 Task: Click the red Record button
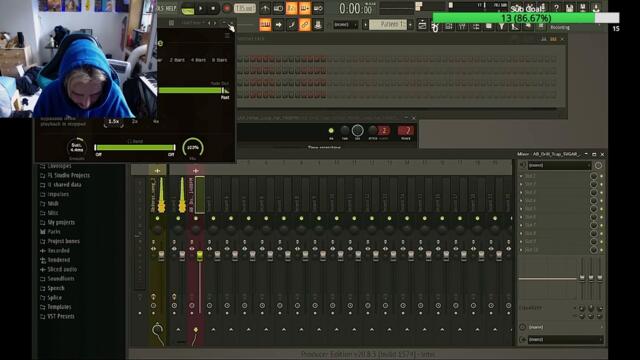coord(227,8)
